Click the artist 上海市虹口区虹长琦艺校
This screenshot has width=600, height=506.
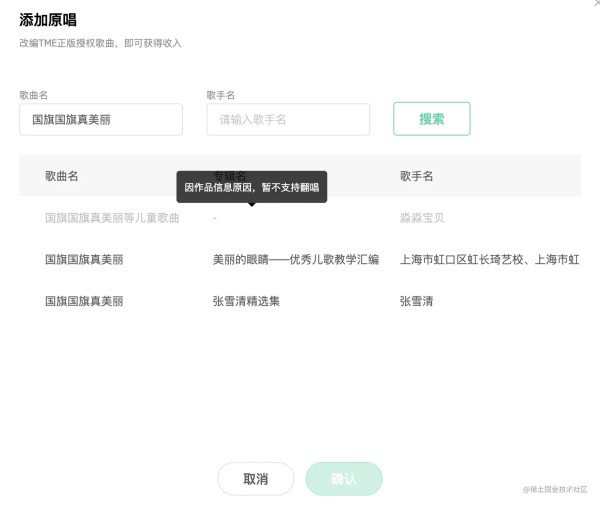coord(489,259)
